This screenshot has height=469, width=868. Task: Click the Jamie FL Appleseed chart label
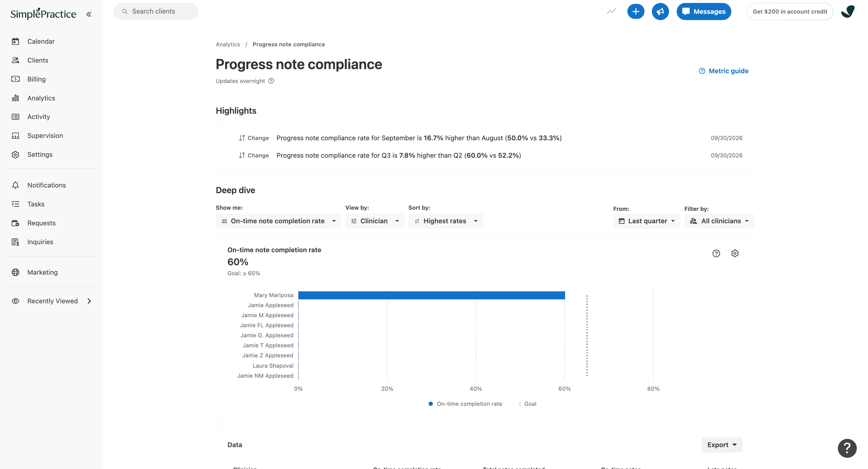click(x=267, y=325)
